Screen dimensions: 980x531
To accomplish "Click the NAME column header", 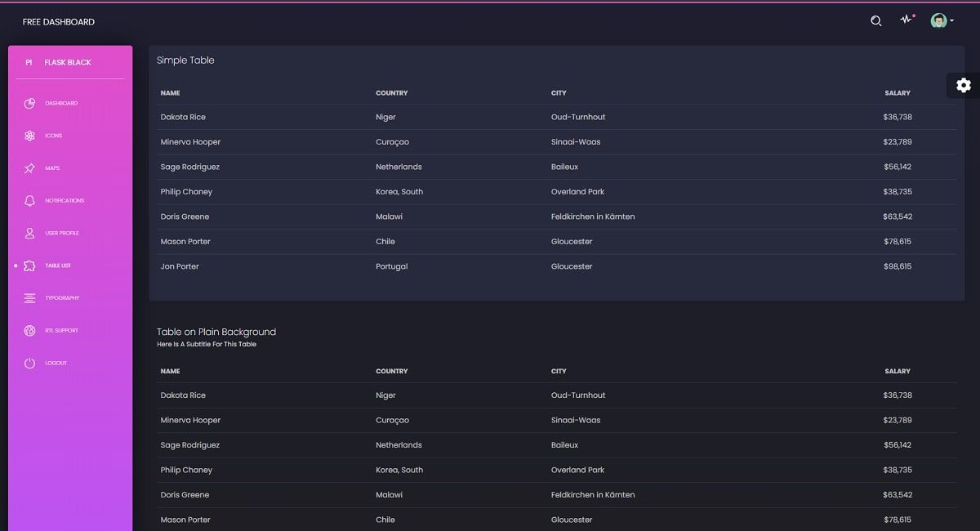I will tap(170, 92).
